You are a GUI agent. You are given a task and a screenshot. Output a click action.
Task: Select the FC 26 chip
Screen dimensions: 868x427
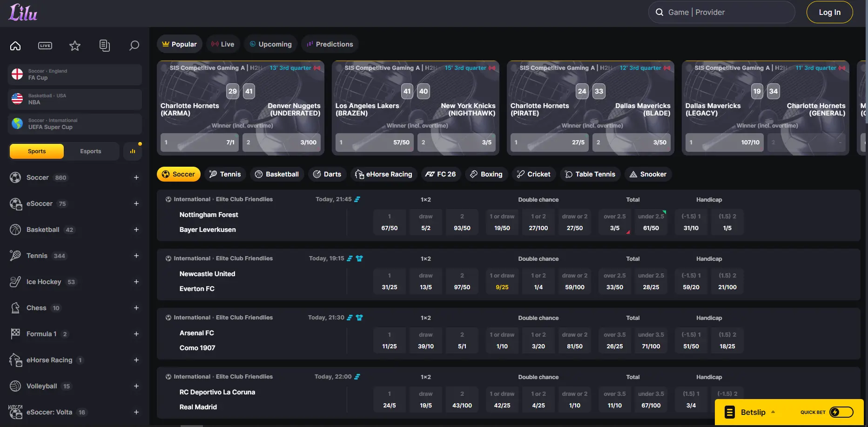click(441, 174)
